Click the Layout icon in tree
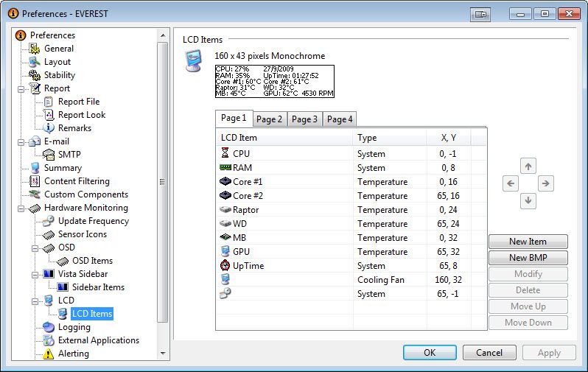The height and width of the screenshot is (372, 588). (x=35, y=62)
